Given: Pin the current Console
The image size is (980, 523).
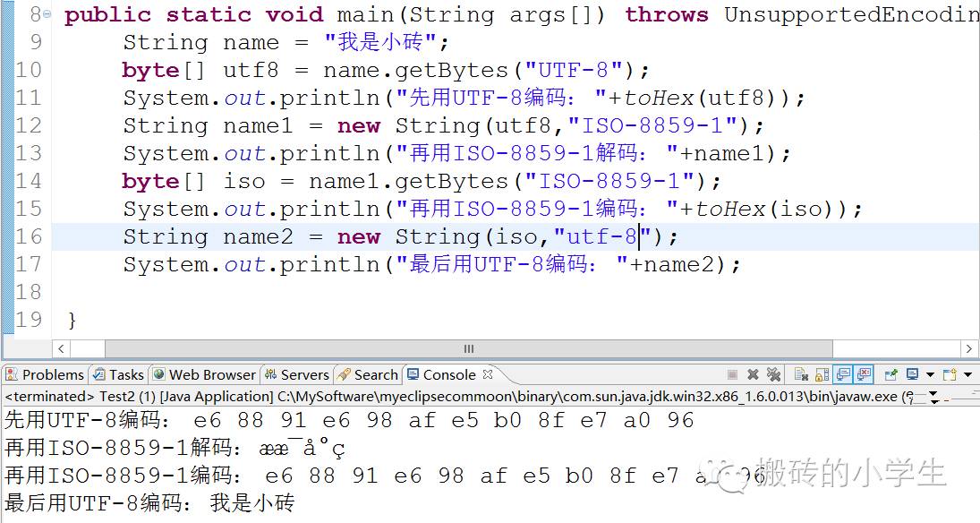Looking at the screenshot, I should 891,374.
